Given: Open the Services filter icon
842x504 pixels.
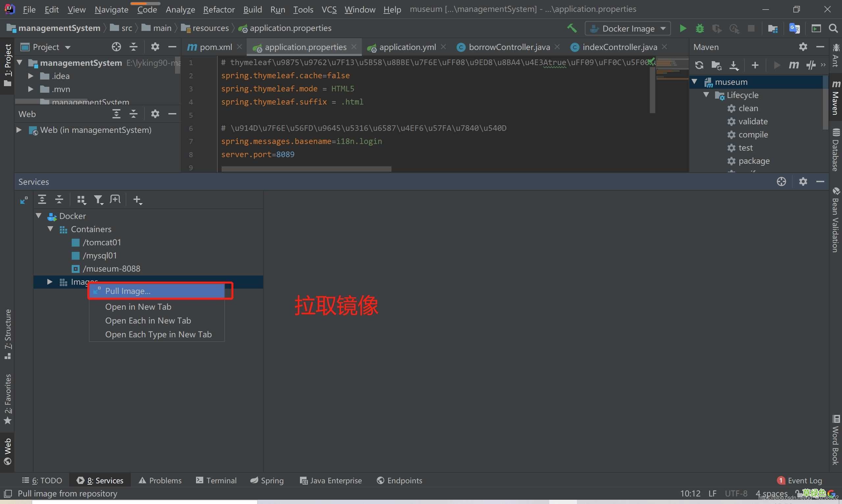Looking at the screenshot, I should point(98,200).
